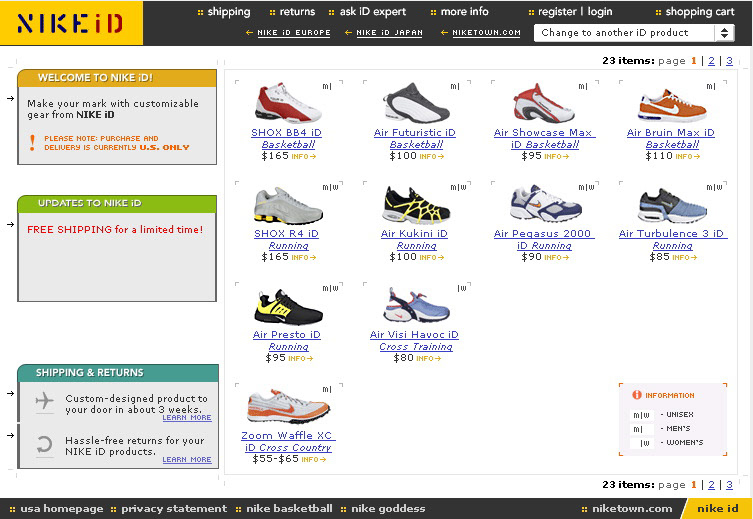753x519 pixels.
Task: Open privacy statement footer link
Action: pyautogui.click(x=174, y=508)
